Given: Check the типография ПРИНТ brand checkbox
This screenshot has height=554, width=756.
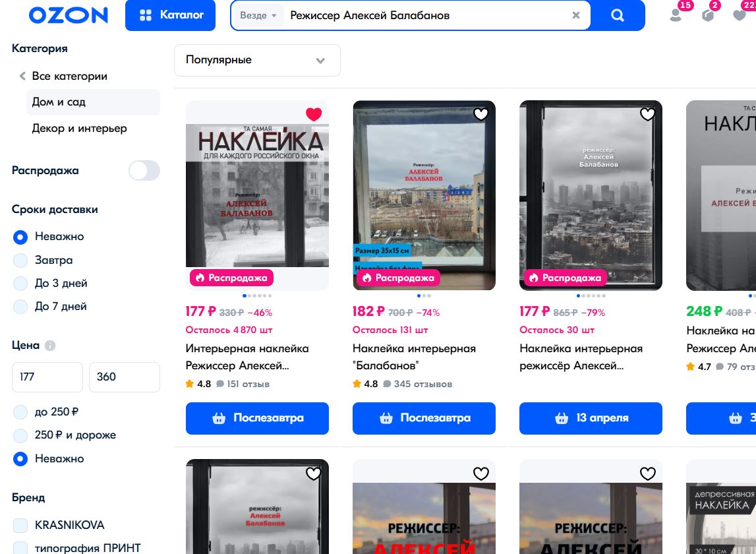Looking at the screenshot, I should click(20, 548).
